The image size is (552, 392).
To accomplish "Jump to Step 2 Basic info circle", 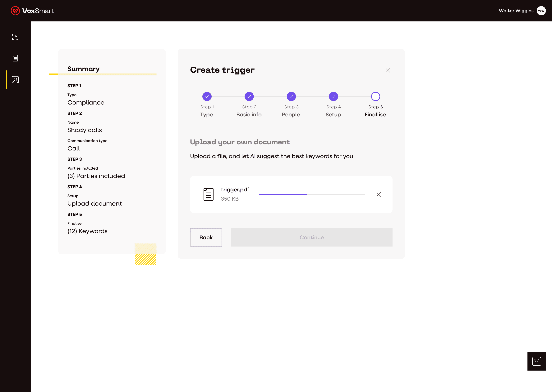I will pos(249,96).
